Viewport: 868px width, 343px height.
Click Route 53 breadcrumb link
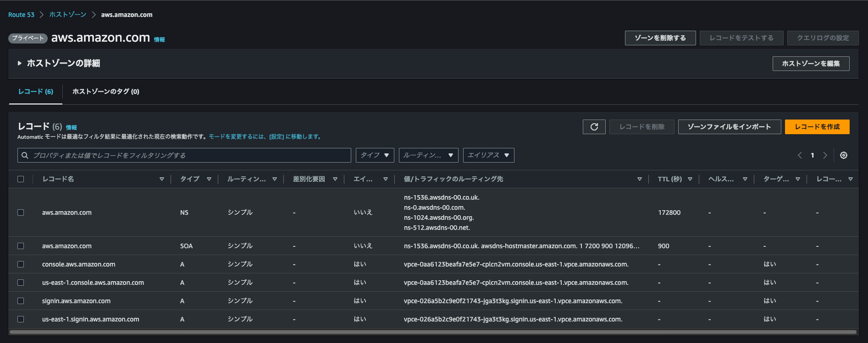click(21, 15)
